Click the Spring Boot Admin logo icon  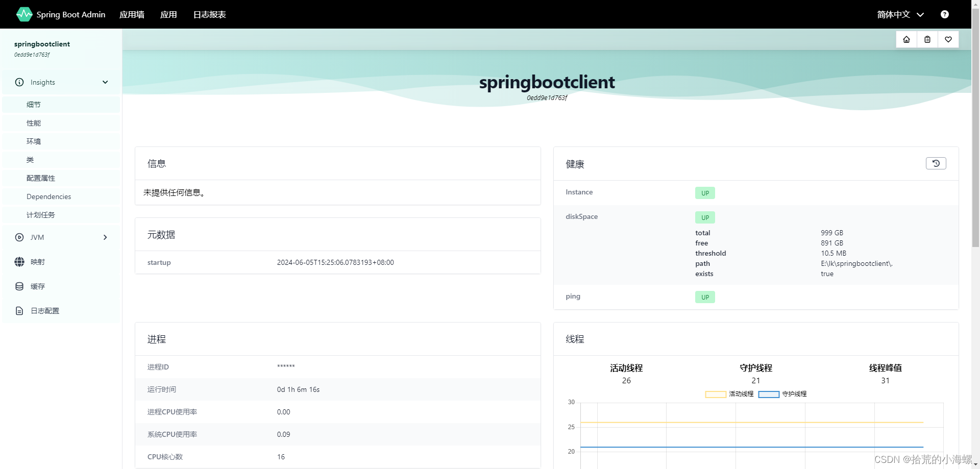point(24,14)
